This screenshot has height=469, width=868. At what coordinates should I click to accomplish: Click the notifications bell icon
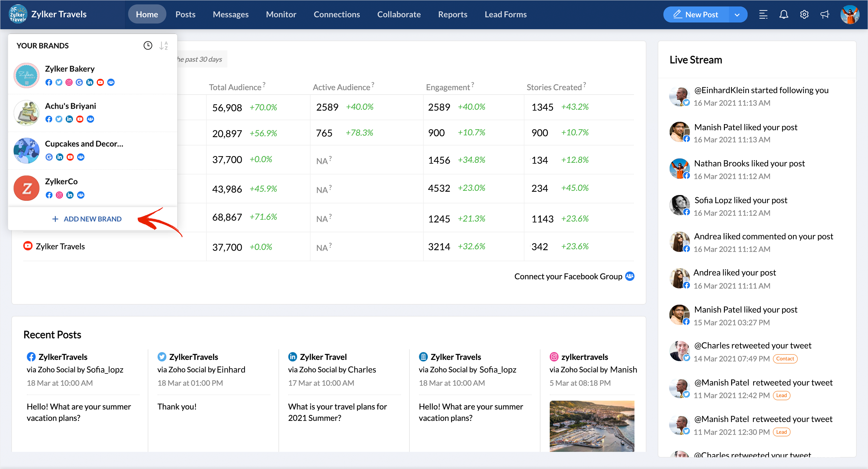pyautogui.click(x=784, y=14)
